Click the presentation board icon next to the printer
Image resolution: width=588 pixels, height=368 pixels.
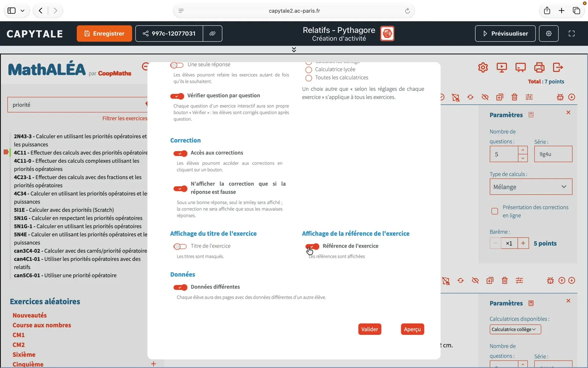pos(520,67)
